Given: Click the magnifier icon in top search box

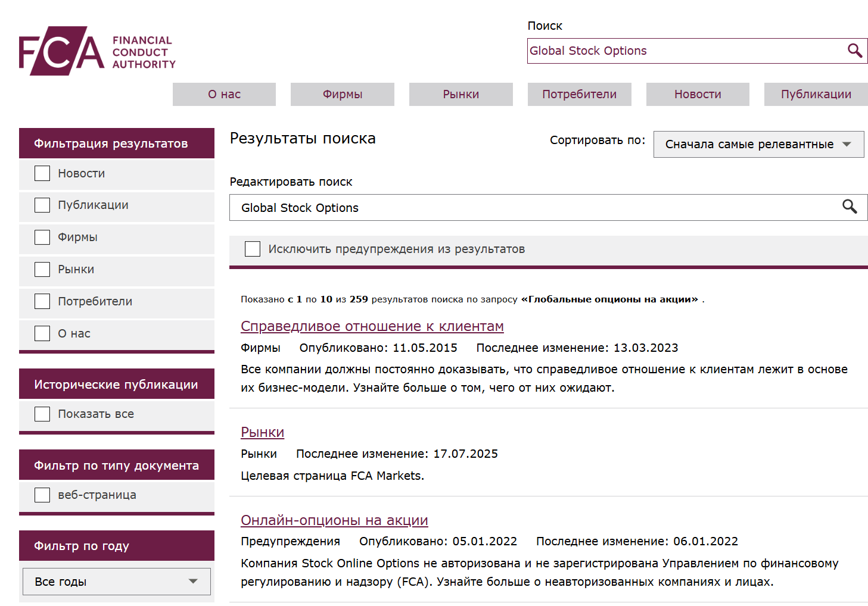Looking at the screenshot, I should (x=854, y=51).
